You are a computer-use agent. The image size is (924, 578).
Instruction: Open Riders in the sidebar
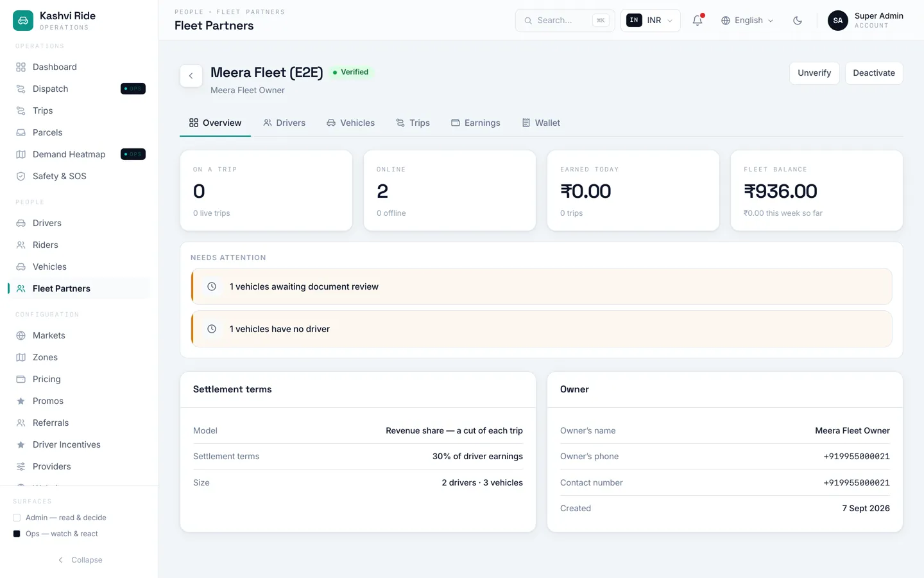[x=80, y=245]
